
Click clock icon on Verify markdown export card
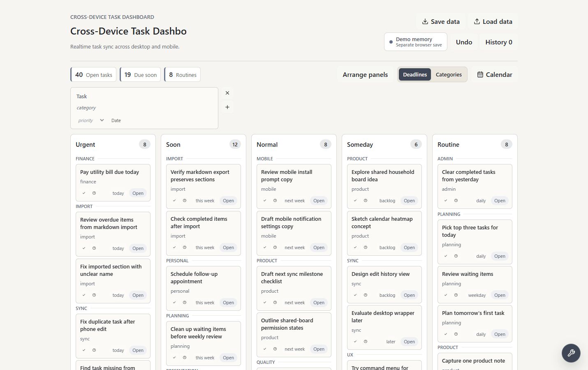point(185,201)
